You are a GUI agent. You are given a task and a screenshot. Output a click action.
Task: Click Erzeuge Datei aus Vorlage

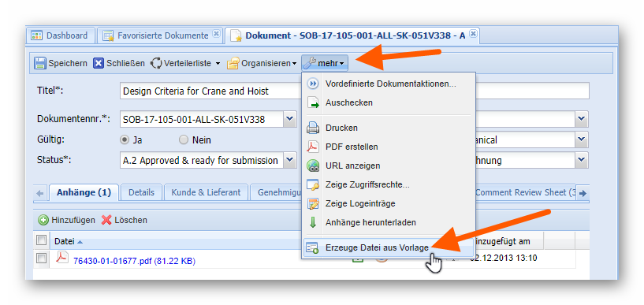click(x=389, y=248)
